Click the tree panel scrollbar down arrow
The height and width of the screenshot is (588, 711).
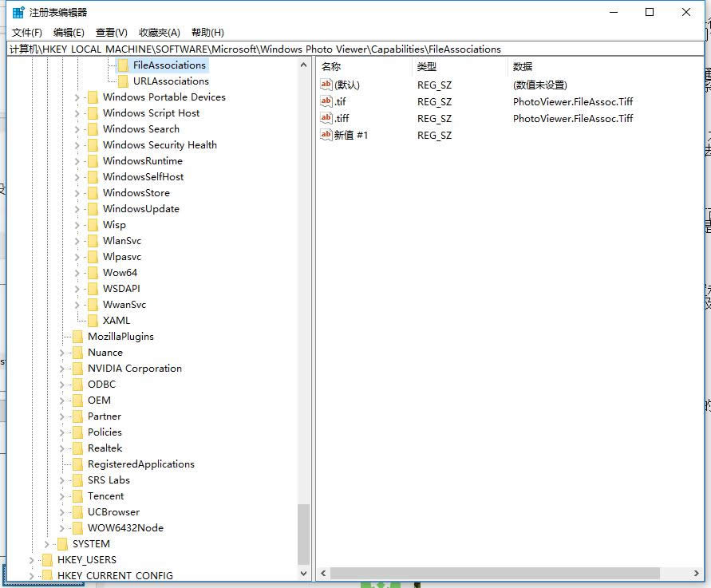[304, 573]
